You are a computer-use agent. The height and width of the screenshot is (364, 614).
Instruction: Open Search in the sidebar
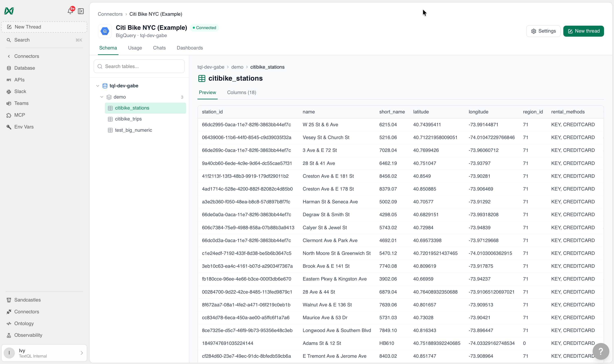[44, 40]
